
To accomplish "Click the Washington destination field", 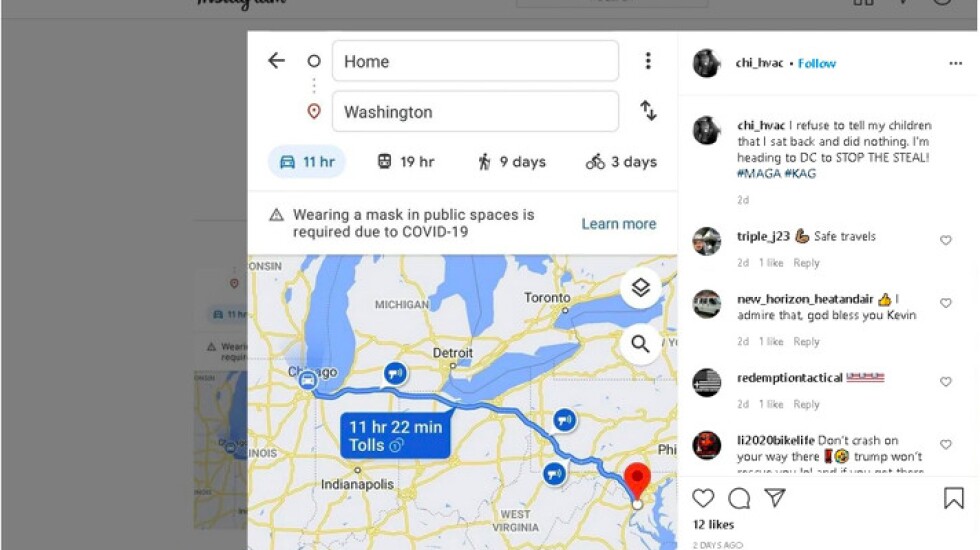I will click(x=476, y=111).
